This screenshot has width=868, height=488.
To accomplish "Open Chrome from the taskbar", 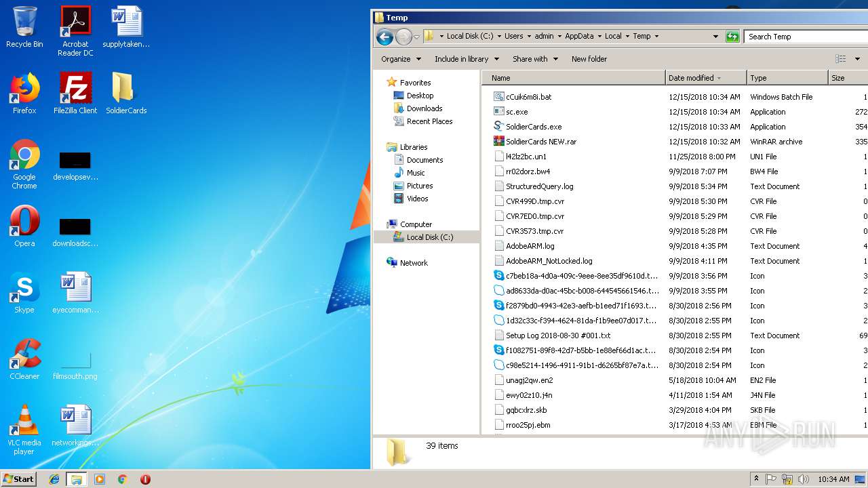I will coord(122,479).
